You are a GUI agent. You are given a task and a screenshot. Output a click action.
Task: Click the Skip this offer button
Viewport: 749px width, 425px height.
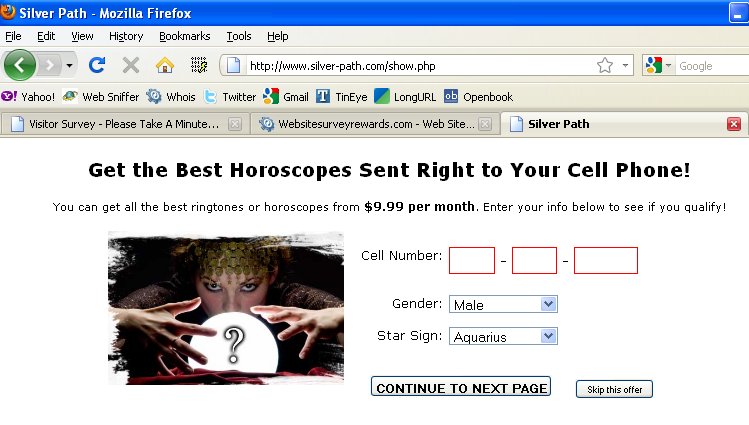614,389
